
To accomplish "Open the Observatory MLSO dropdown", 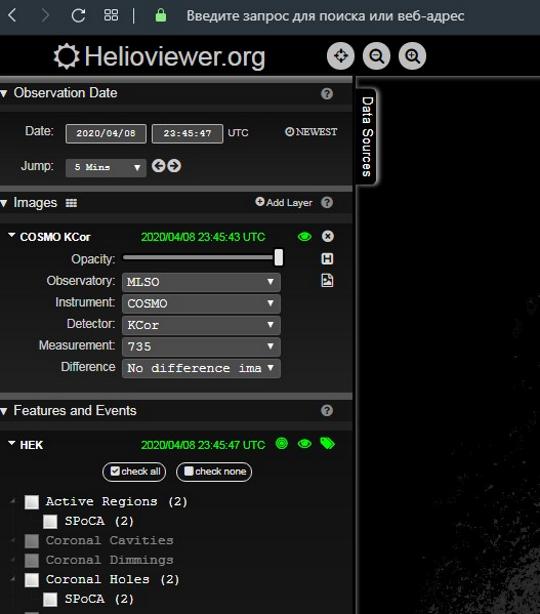I will pyautogui.click(x=201, y=282).
